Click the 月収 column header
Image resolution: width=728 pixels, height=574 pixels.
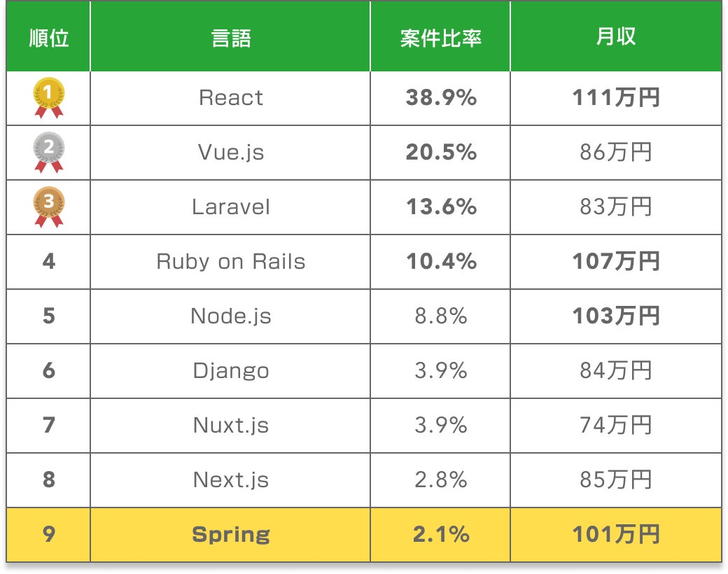(616, 38)
